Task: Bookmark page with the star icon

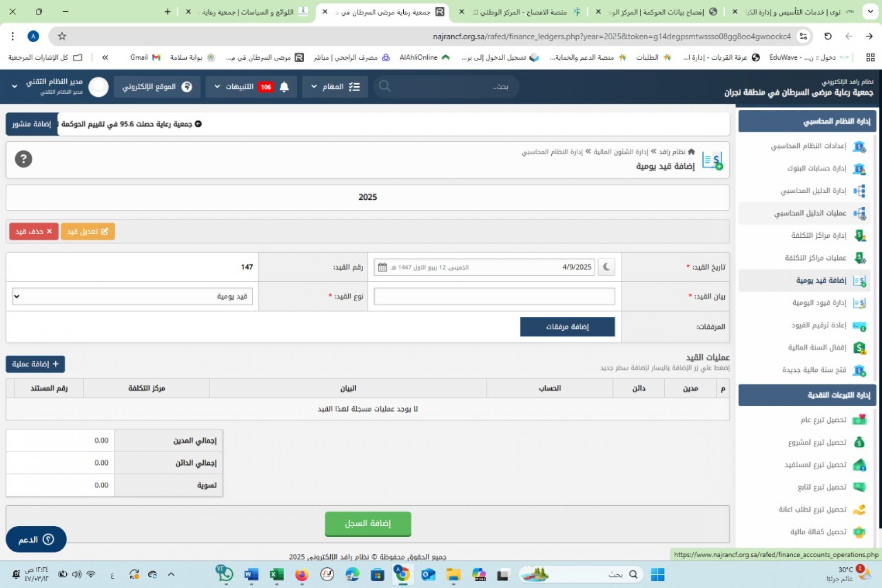Action: coord(62,36)
